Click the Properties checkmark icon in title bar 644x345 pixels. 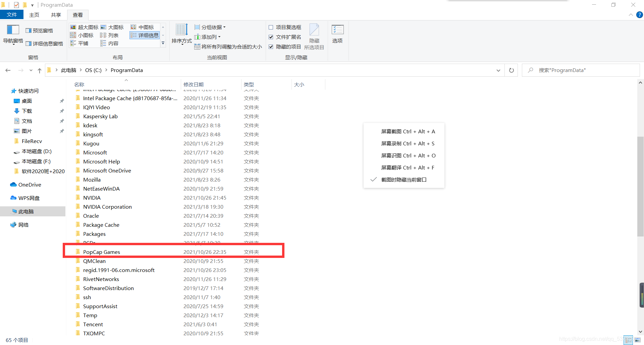(x=16, y=5)
